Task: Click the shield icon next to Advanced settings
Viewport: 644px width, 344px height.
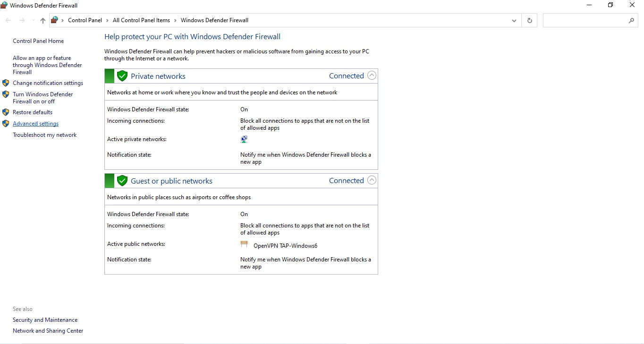Action: point(6,124)
